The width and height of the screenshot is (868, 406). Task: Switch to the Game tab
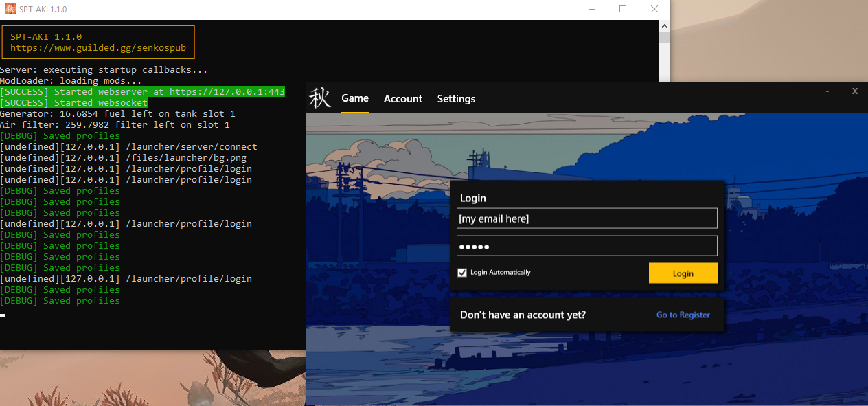tap(355, 98)
